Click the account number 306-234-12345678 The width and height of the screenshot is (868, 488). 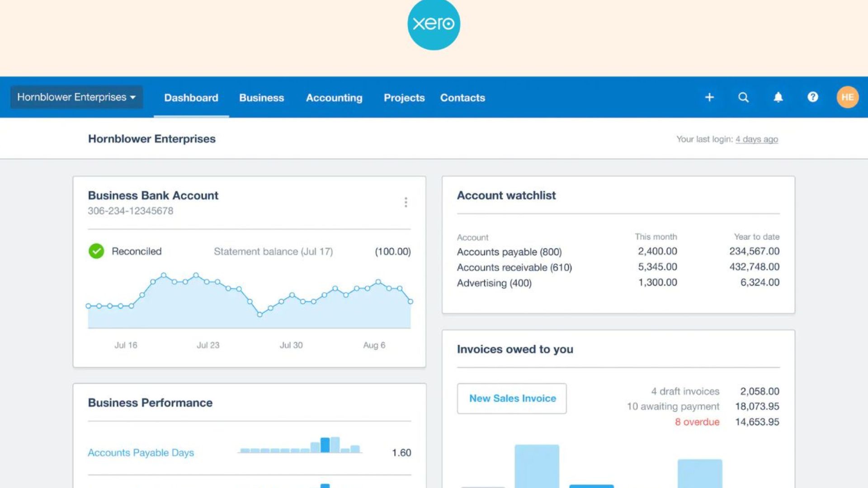coord(130,211)
